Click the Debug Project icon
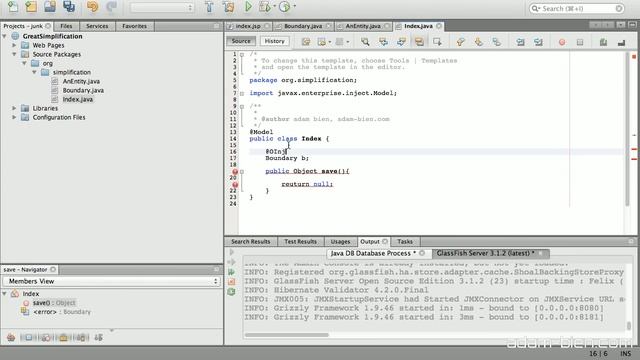This screenshot has width=640, height=360. (264, 7)
